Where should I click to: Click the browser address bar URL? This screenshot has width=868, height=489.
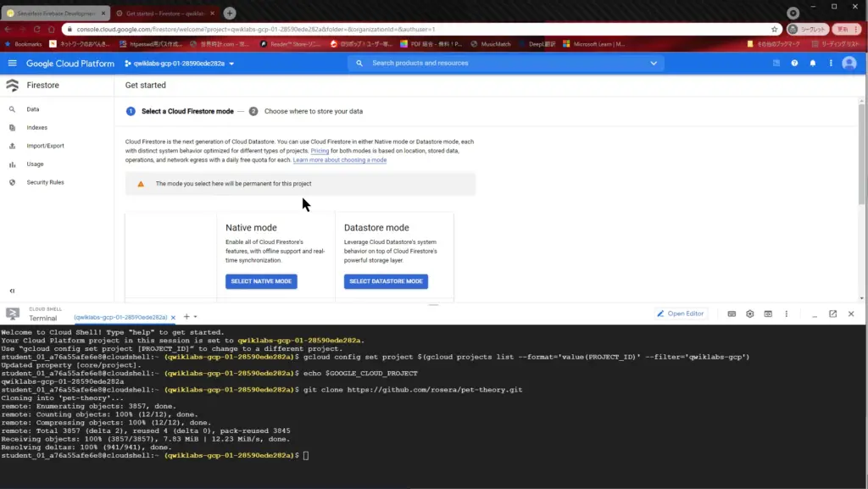click(x=256, y=30)
